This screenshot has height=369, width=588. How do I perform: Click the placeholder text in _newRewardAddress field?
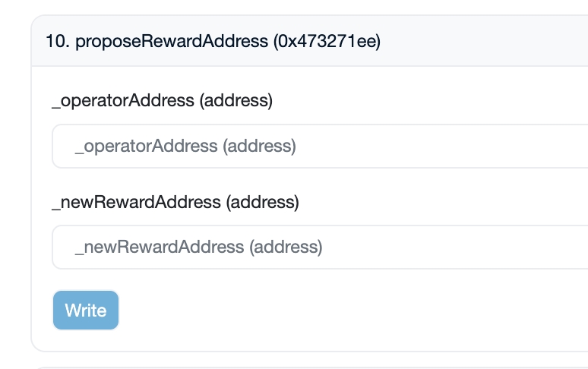tap(198, 247)
